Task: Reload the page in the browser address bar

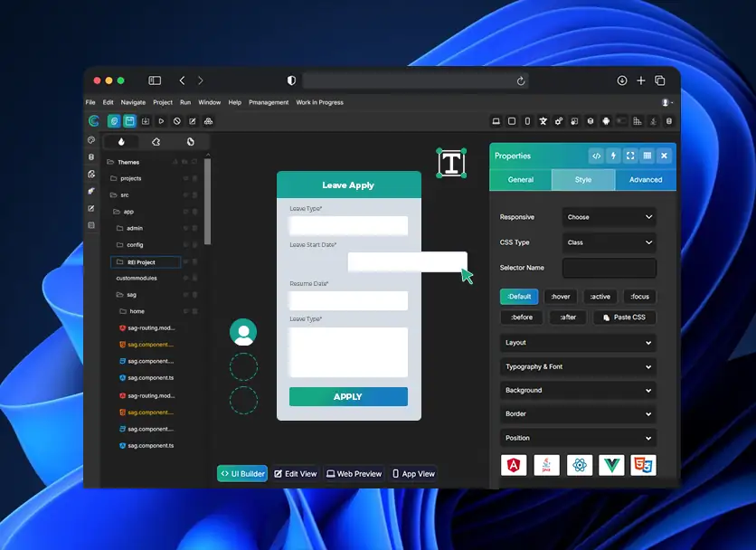Action: click(521, 81)
